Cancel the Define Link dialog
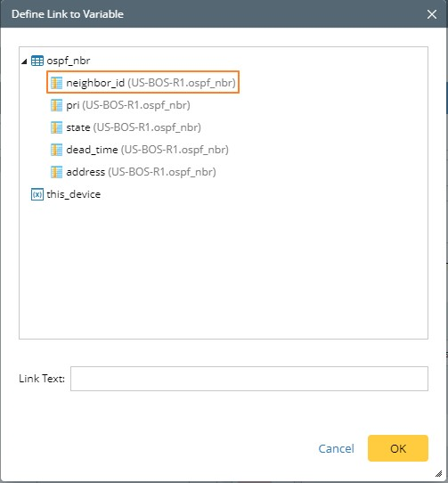The width and height of the screenshot is (448, 483). click(336, 448)
